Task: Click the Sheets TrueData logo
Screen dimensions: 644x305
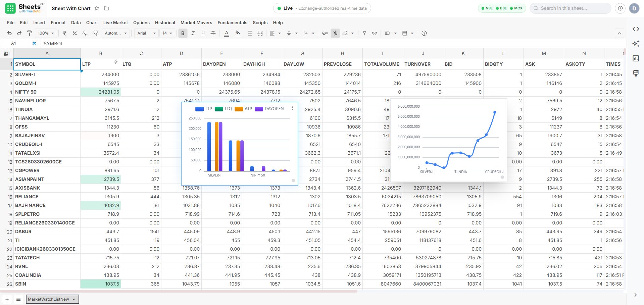Action: click(25, 8)
